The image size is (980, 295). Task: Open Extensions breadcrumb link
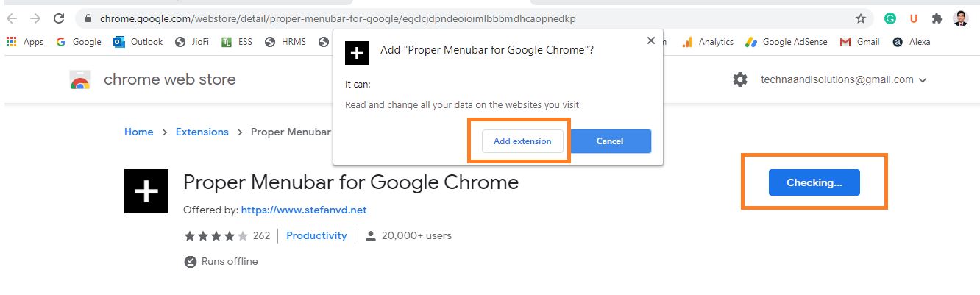[202, 132]
